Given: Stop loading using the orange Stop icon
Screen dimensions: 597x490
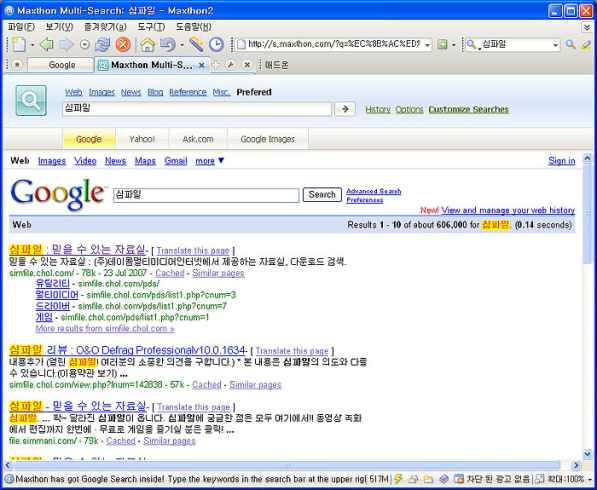Looking at the screenshot, I should [x=123, y=45].
